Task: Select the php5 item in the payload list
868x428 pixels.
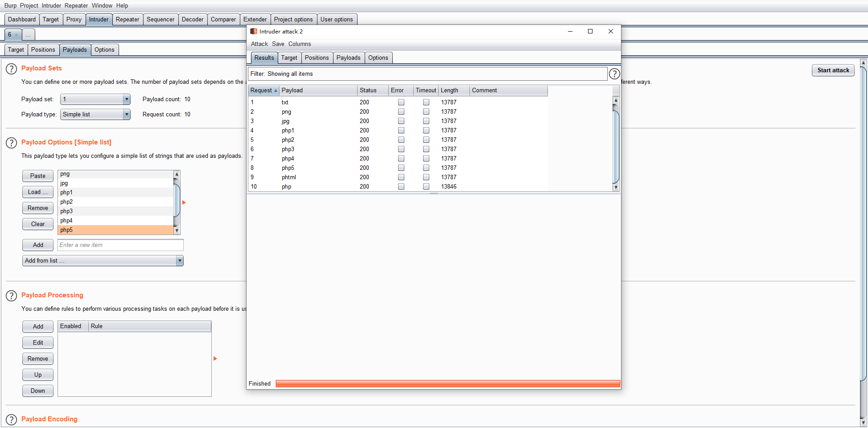Action: tap(115, 230)
